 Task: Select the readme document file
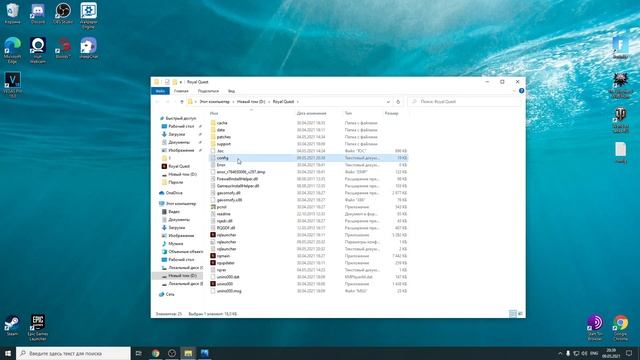(223, 214)
